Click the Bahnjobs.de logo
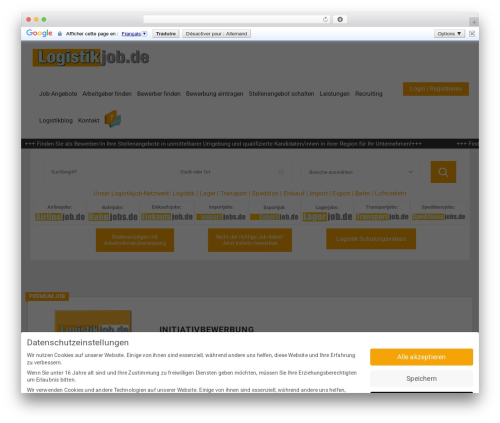Image resolution: width=500 pixels, height=423 pixels. (x=113, y=217)
